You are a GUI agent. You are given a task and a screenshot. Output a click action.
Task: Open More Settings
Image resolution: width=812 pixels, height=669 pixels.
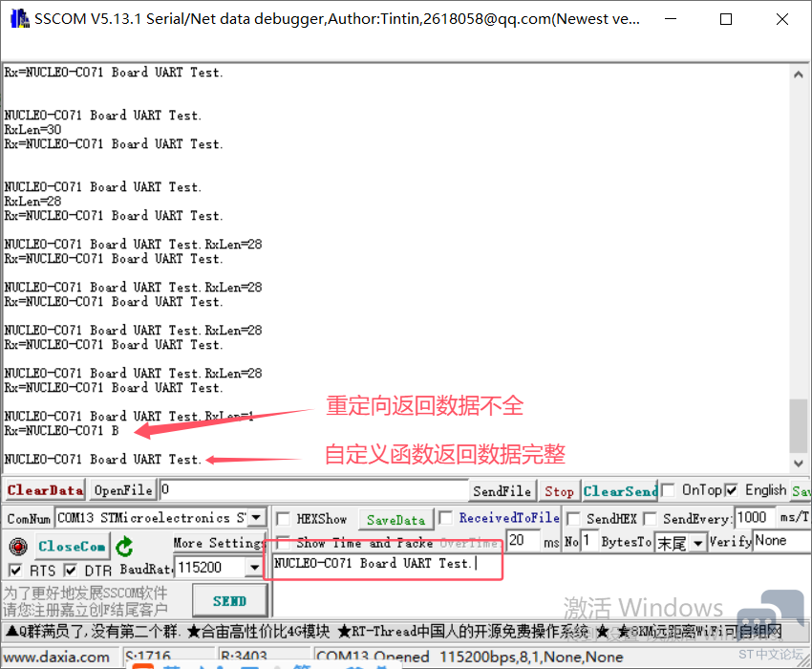219,543
